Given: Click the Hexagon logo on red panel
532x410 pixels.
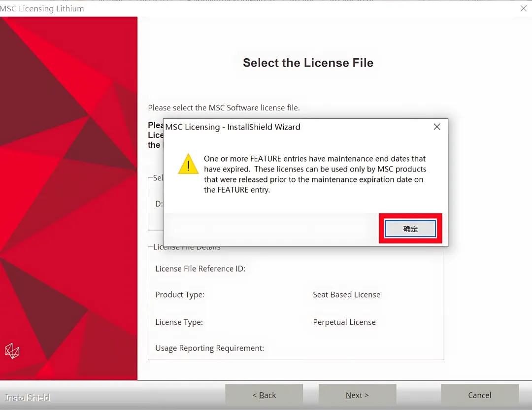Looking at the screenshot, I should pos(12,351).
